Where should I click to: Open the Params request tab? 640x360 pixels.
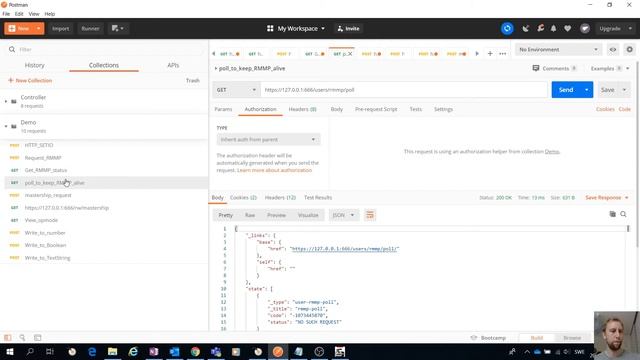[223, 109]
